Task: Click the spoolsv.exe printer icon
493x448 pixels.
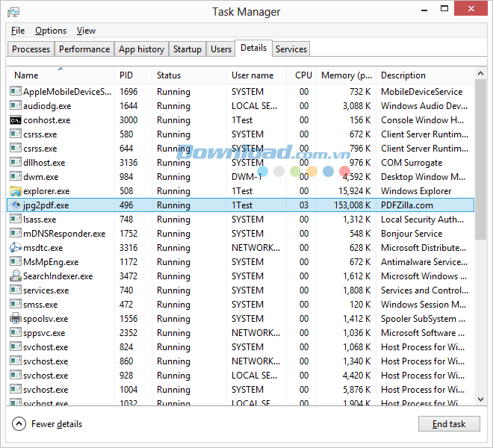Action: tap(16, 319)
